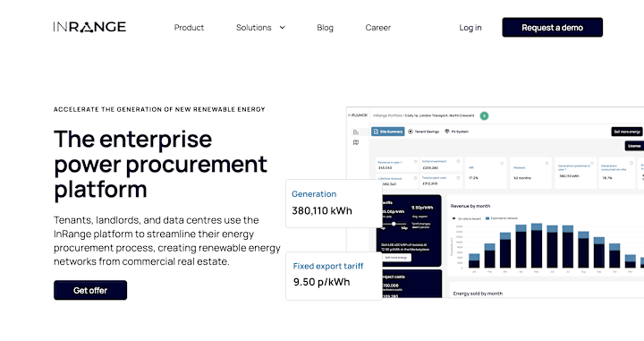Open the Solutions menu item
Image resolution: width=644 pixels, height=341 pixels.
tap(253, 28)
